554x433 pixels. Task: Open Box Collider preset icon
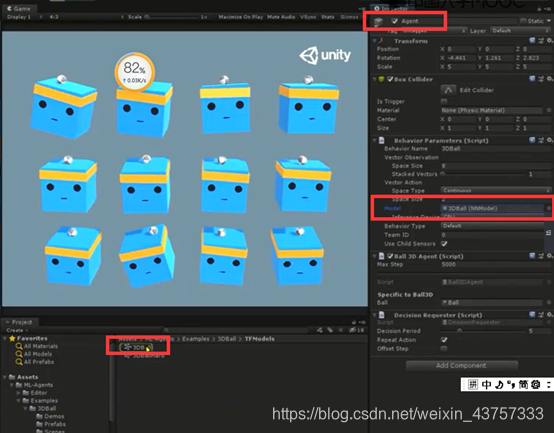pos(541,79)
